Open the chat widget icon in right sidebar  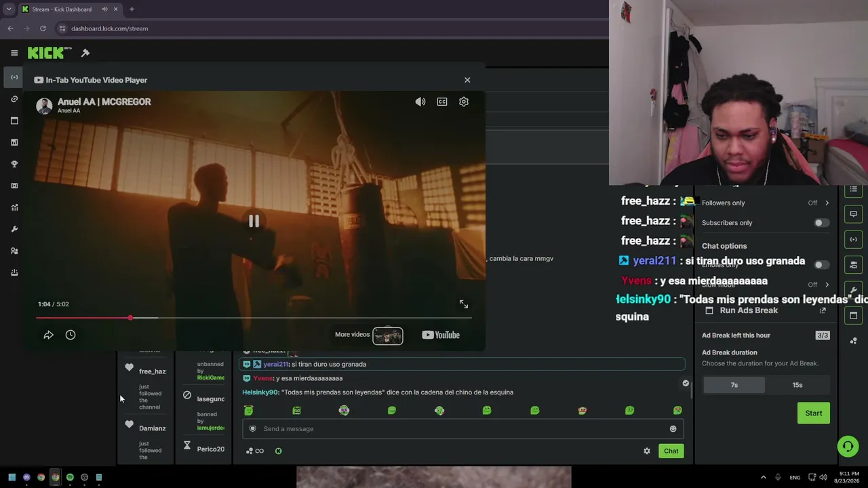854,214
